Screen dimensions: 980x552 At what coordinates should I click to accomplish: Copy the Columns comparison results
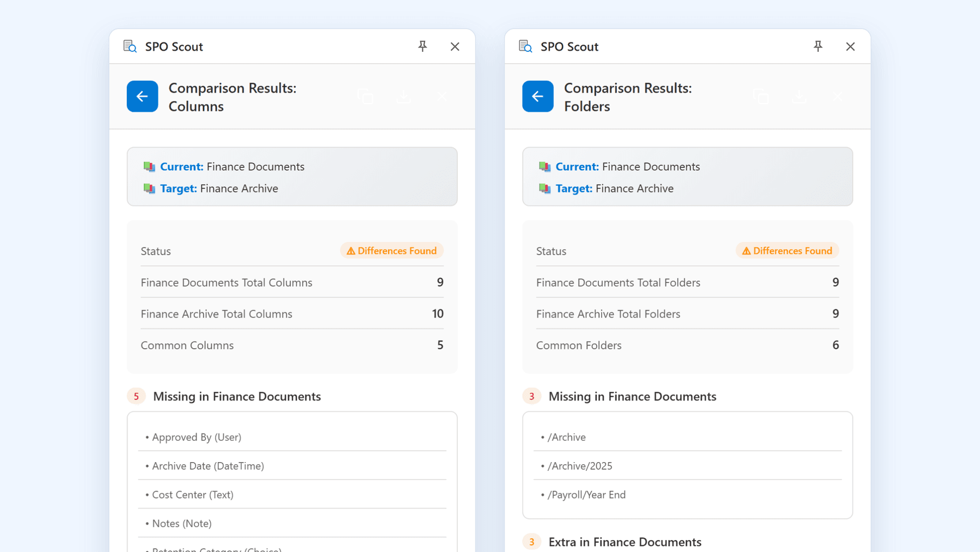pyautogui.click(x=365, y=96)
